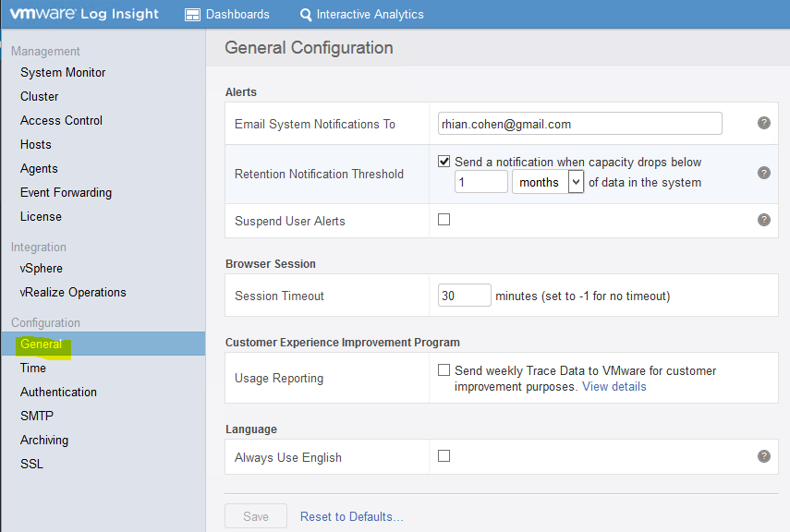Click the Alerts section heading
The height and width of the screenshot is (532, 790).
[241, 92]
